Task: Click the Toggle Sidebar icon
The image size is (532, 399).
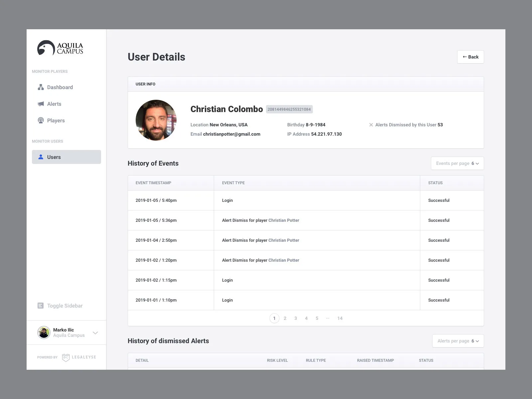Action: click(x=41, y=306)
